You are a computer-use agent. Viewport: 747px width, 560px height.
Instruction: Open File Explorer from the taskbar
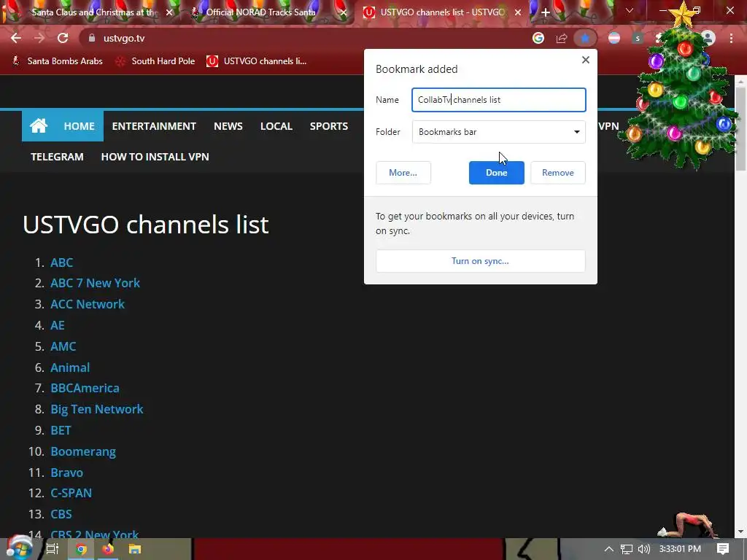click(x=135, y=549)
